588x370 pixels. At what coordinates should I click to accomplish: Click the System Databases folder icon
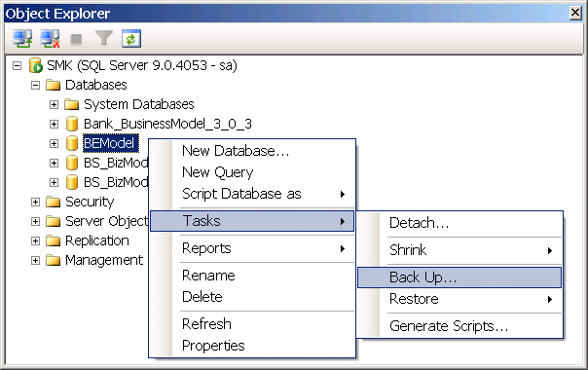pyautogui.click(x=71, y=104)
